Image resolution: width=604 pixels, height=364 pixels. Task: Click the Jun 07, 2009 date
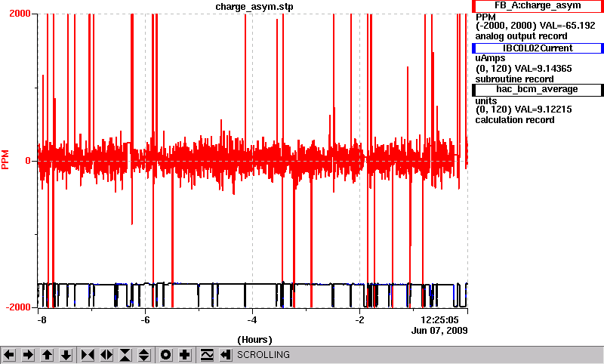pyautogui.click(x=439, y=331)
